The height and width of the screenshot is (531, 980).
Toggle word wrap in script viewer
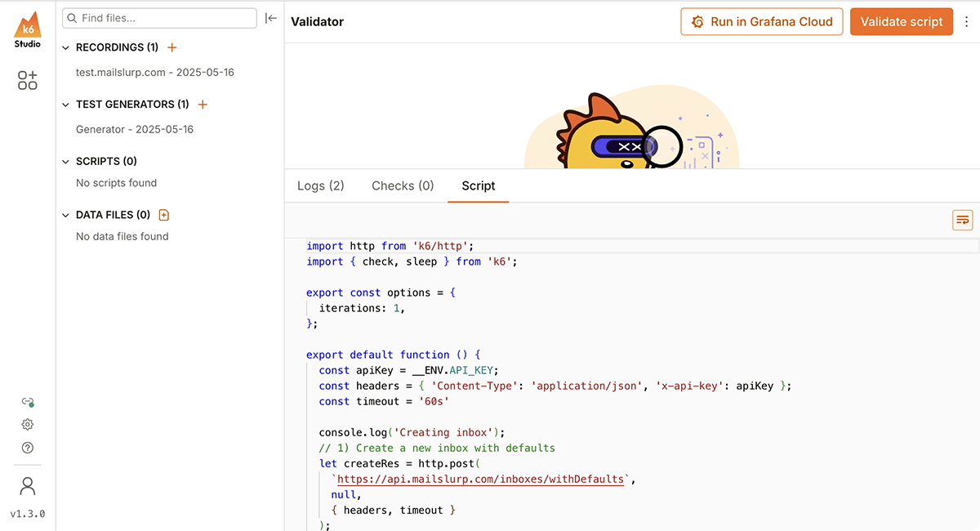click(x=963, y=220)
